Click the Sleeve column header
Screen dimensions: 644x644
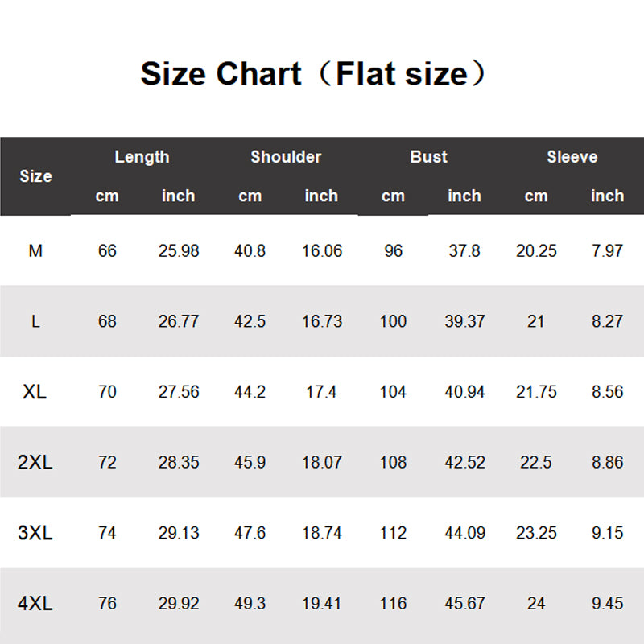[x=572, y=157]
